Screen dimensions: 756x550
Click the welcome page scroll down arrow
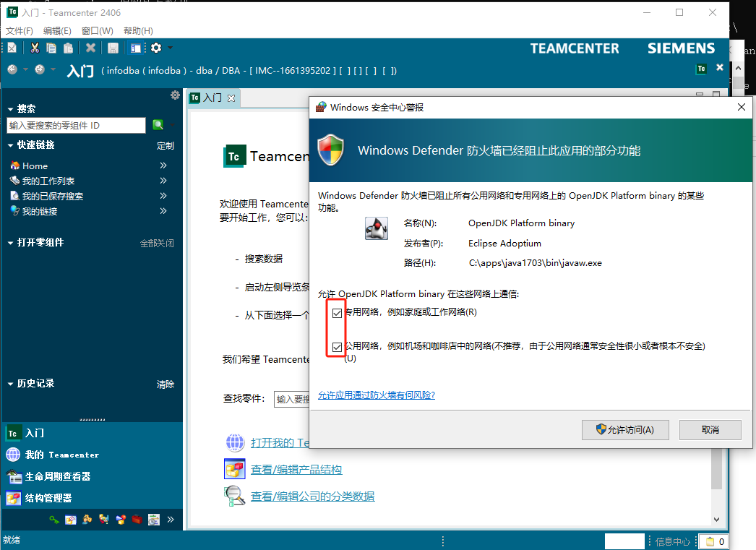point(716,520)
